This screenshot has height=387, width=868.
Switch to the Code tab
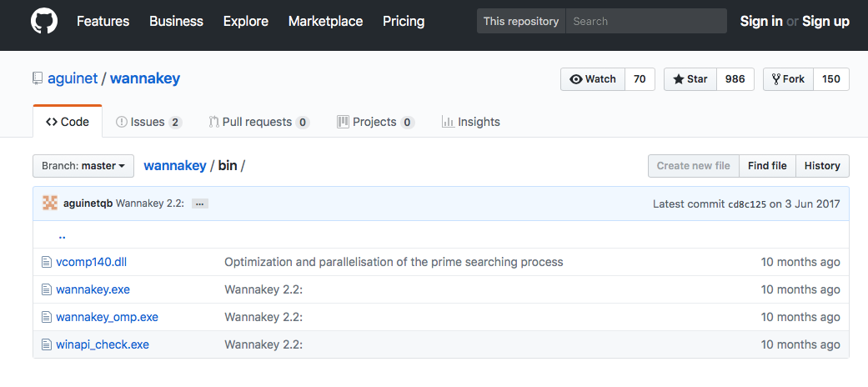68,122
